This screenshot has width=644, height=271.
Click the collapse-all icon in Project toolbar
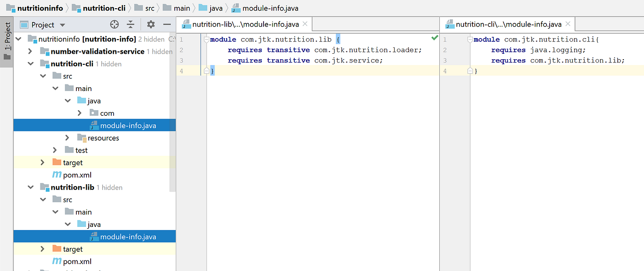pos(131,24)
